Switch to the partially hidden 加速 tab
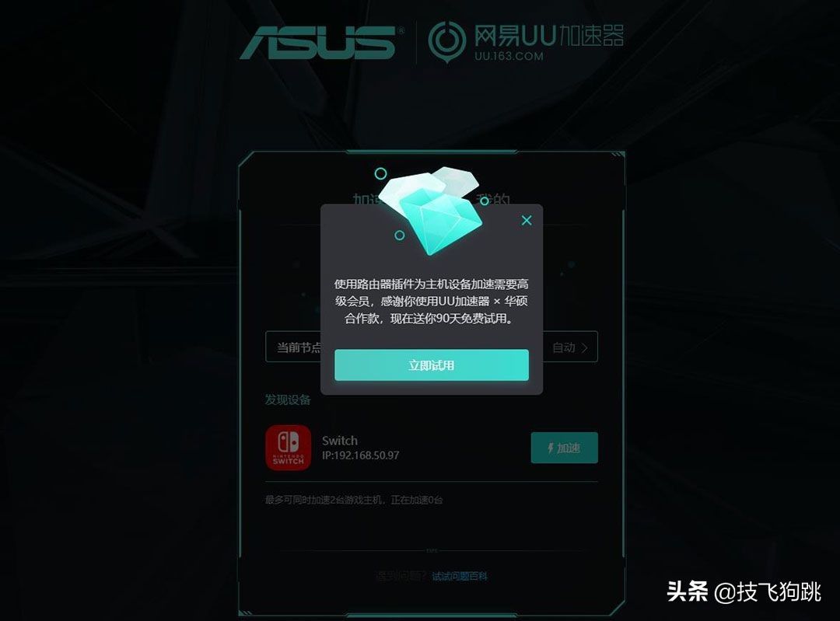This screenshot has width=840, height=621. [366, 198]
